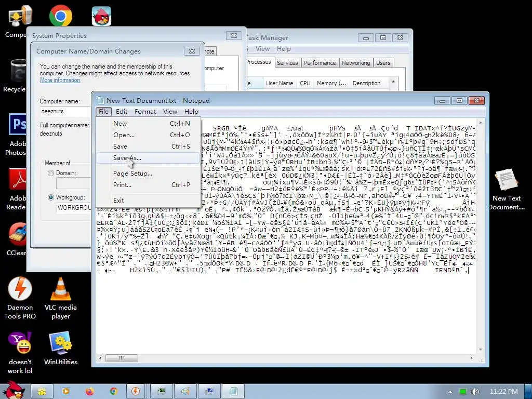This screenshot has height=399, width=532.
Task: Choose New from the File menu
Action: pos(148,124)
